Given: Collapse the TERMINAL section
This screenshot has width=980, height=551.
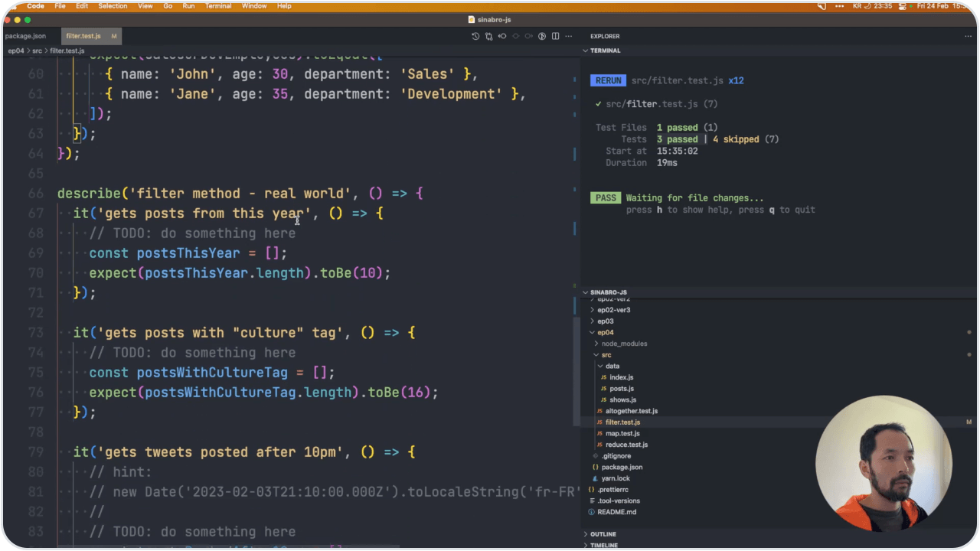Looking at the screenshot, I should tap(586, 51).
